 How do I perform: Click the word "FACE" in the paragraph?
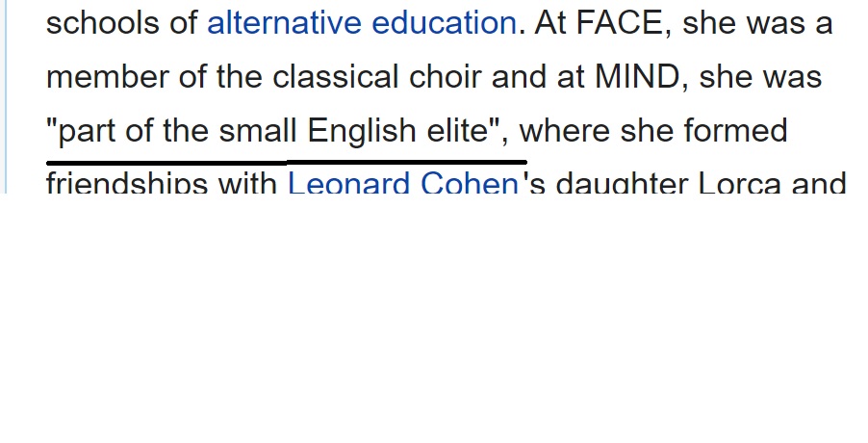(619, 23)
